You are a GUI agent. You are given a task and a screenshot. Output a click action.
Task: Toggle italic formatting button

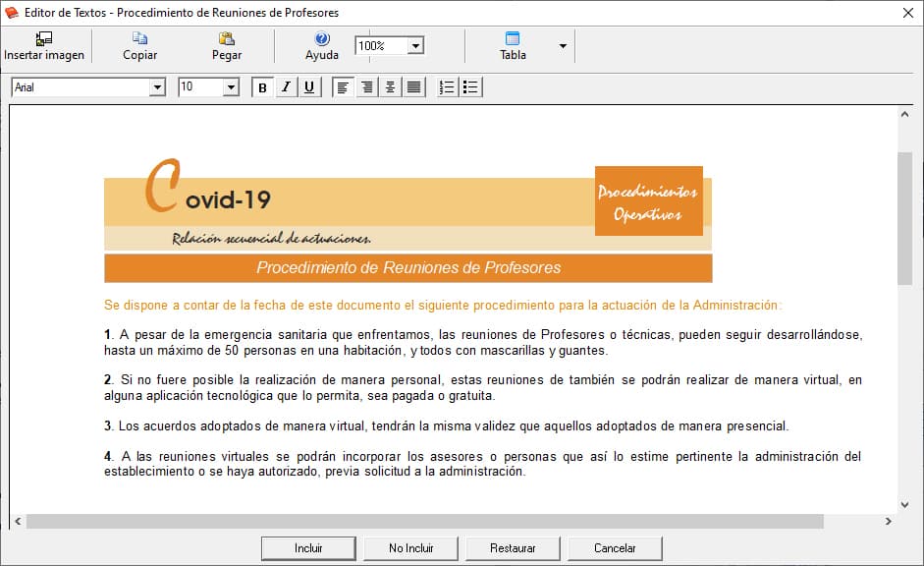pos(287,87)
